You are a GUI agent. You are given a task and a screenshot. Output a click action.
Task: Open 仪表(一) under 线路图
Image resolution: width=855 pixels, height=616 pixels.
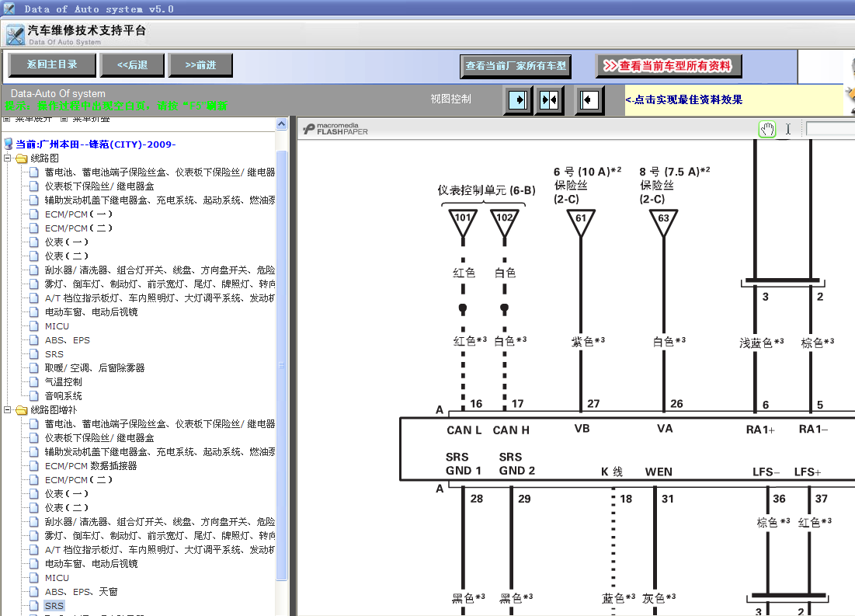[x=67, y=242]
